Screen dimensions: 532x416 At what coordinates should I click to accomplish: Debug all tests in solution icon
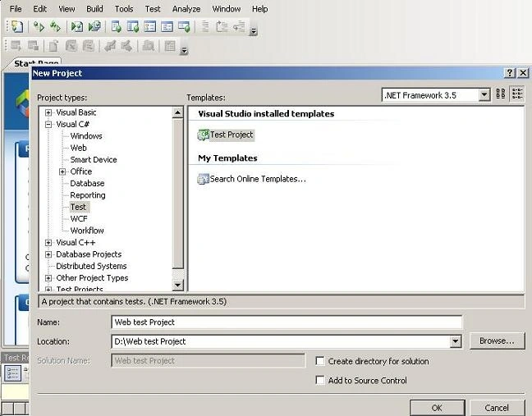(94, 26)
